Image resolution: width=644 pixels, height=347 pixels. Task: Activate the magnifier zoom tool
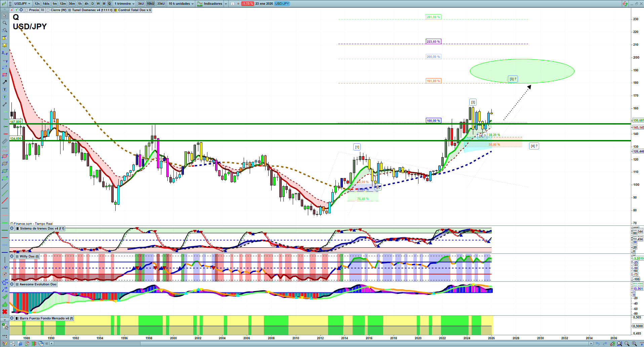click(5, 23)
